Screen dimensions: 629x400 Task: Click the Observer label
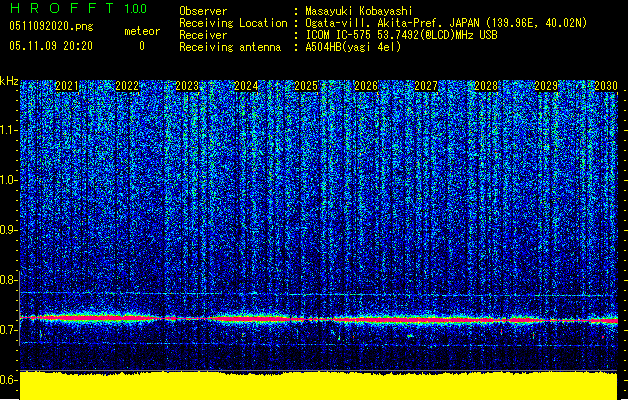203,11
